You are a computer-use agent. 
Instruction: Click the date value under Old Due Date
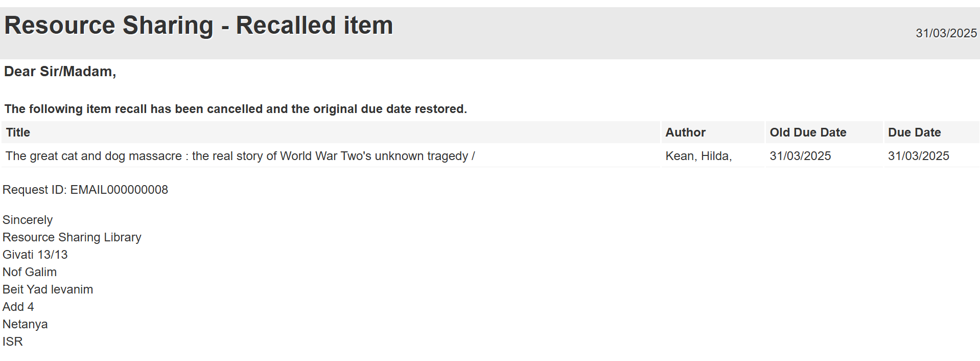point(800,156)
